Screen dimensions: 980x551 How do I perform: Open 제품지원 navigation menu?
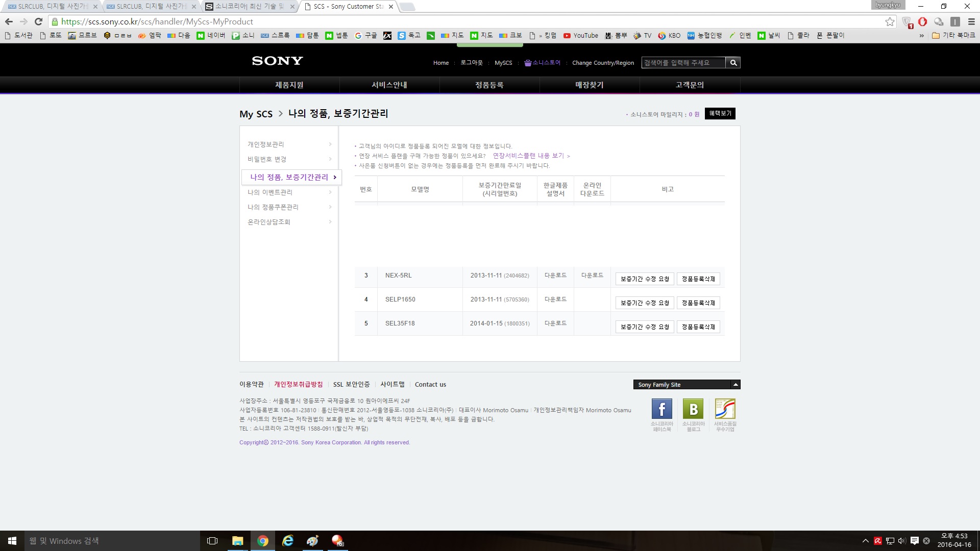coord(289,85)
